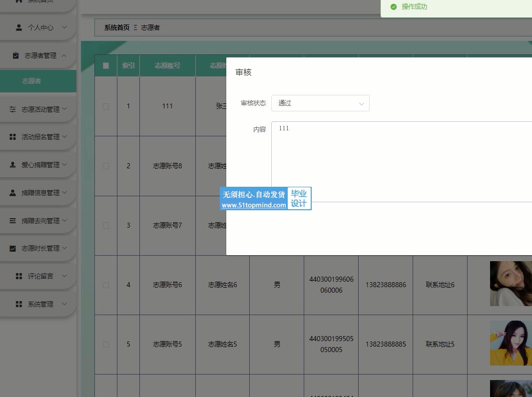The image size is (532, 397).
Task: Expand the 系统管理 chevron
Action: (x=64, y=304)
